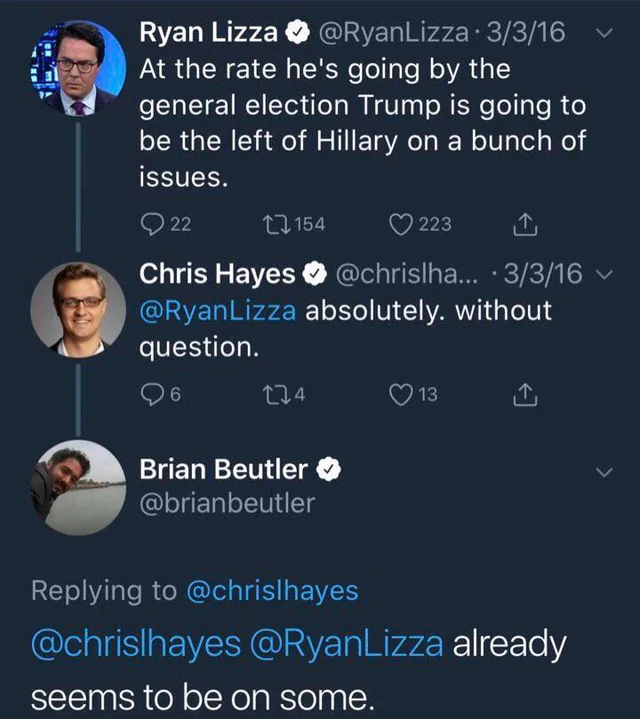Reply to Chris Hayes' tweet
The height and width of the screenshot is (719, 640).
click(150, 394)
